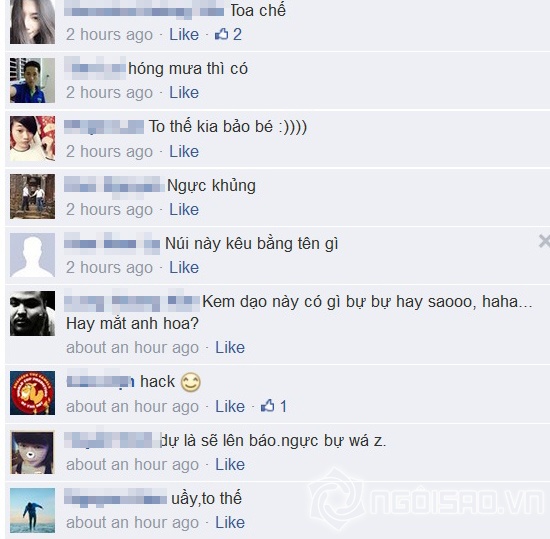Open avatar of man in blue shirt
Screen dimensions: 550x539
pos(32,80)
